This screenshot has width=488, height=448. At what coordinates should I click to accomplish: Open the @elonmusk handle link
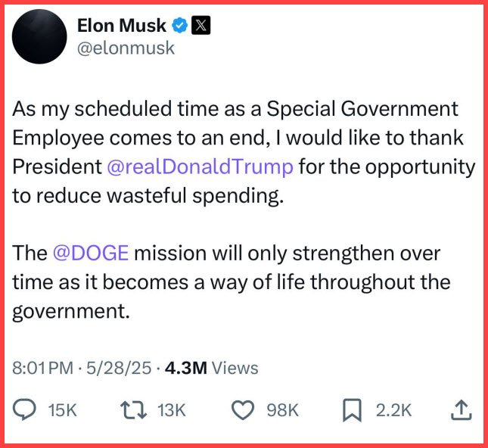[126, 48]
